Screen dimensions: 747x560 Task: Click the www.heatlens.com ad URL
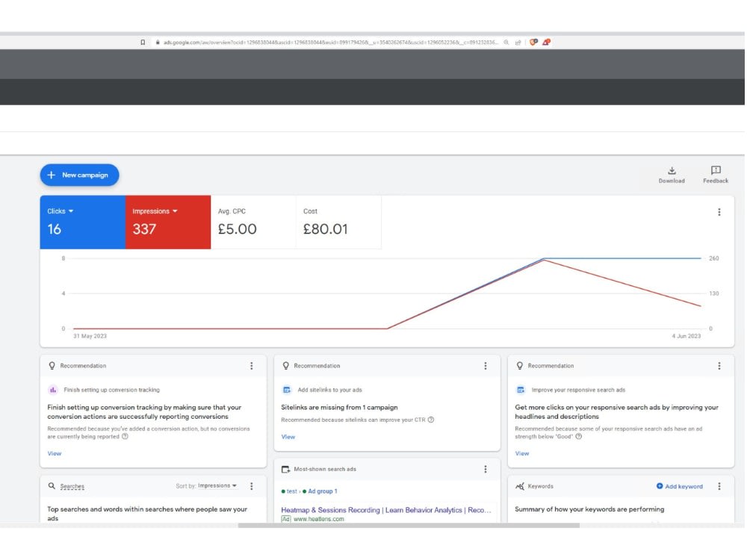click(x=319, y=519)
